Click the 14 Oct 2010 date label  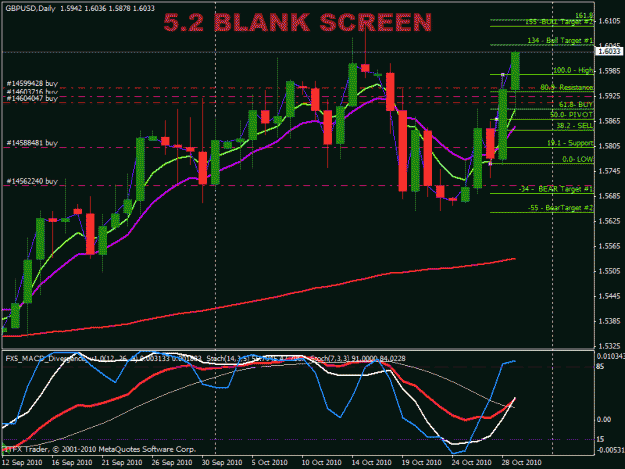point(371,462)
